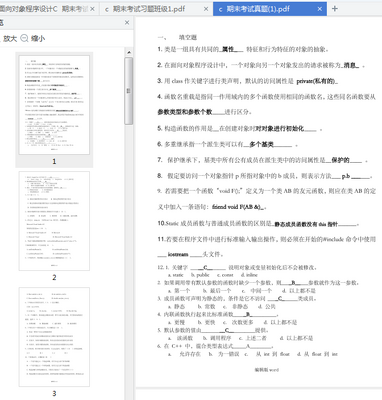Click option c. const under 关键字 question
The image size is (382, 400).
pos(225,275)
